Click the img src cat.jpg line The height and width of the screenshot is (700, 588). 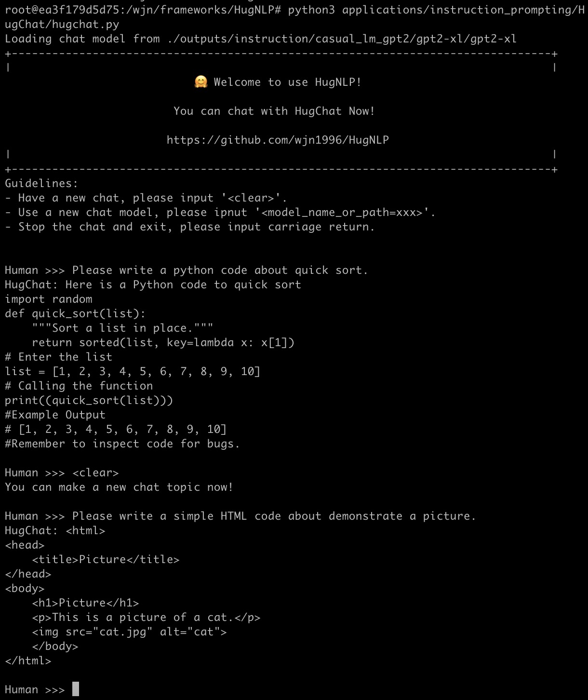pyautogui.click(x=129, y=632)
